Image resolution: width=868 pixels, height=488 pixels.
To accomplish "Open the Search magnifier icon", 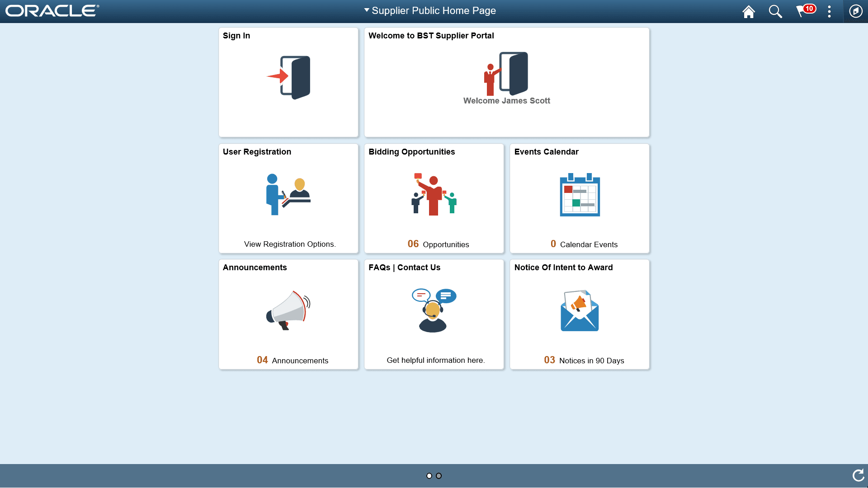I will [x=775, y=11].
